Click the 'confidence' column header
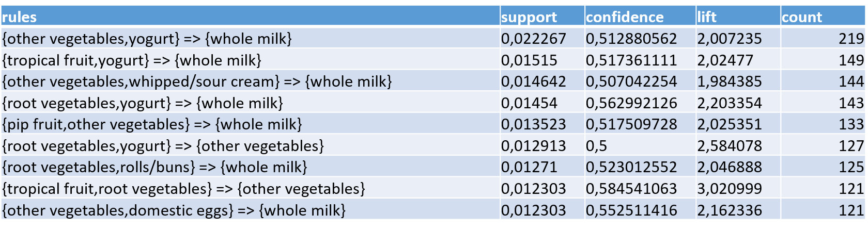The height and width of the screenshot is (230, 868). coord(625,17)
